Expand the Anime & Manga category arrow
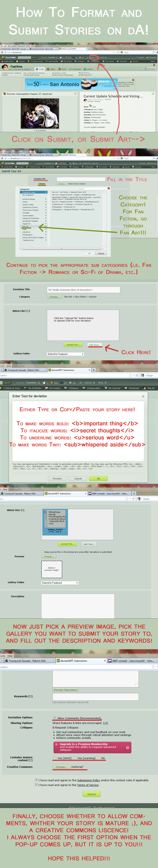Viewport: 158px width, 868px height. 46,199
